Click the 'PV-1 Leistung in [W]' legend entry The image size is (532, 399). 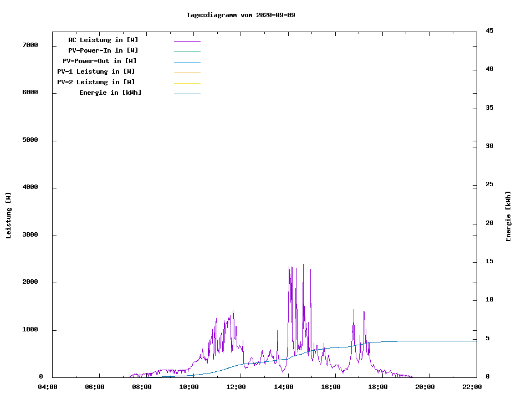96,71
